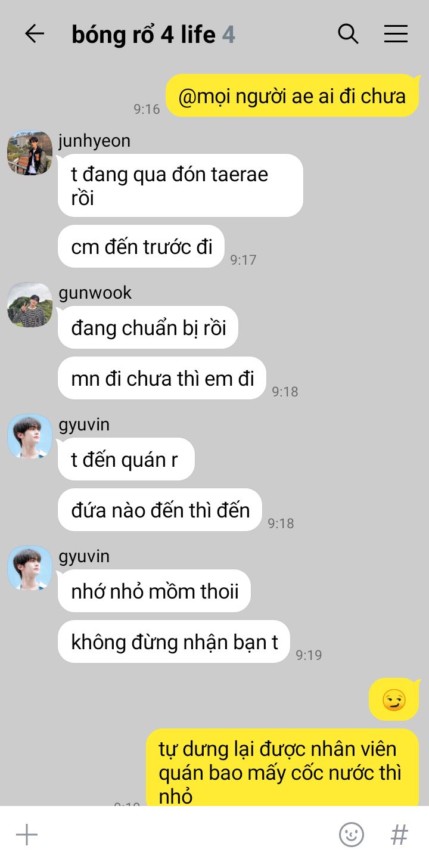This screenshot has width=429, height=868.
Task: Tap the message input field
Action: (188, 835)
